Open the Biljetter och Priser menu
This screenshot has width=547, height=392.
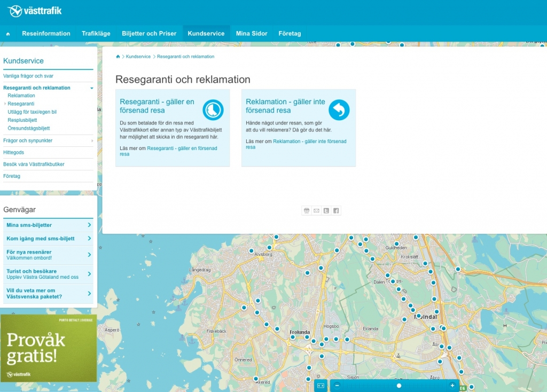pos(149,34)
